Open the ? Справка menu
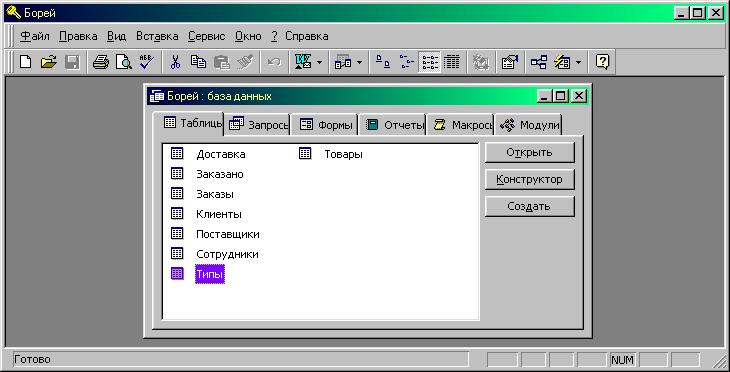Image resolution: width=730 pixels, height=372 pixels. point(300,36)
